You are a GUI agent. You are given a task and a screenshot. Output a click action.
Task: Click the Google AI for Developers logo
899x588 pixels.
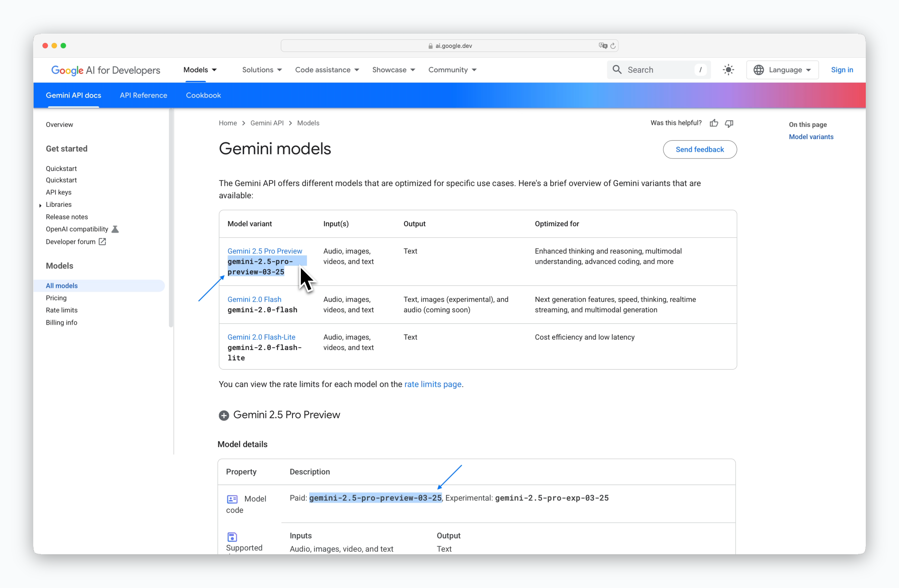click(106, 70)
